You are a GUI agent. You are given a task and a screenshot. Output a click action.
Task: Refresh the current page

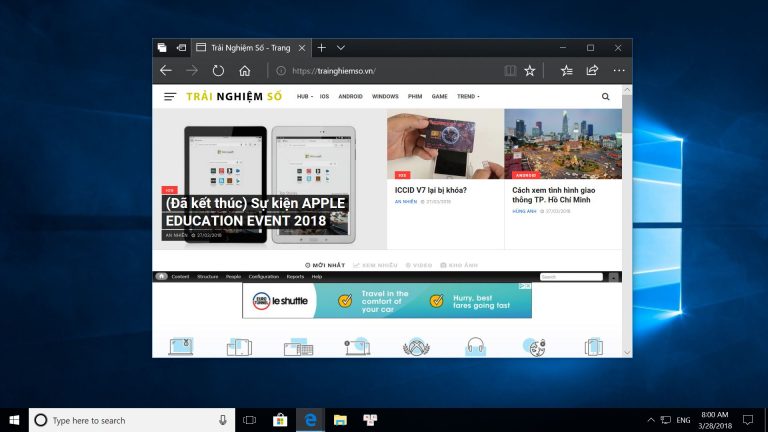coord(218,71)
